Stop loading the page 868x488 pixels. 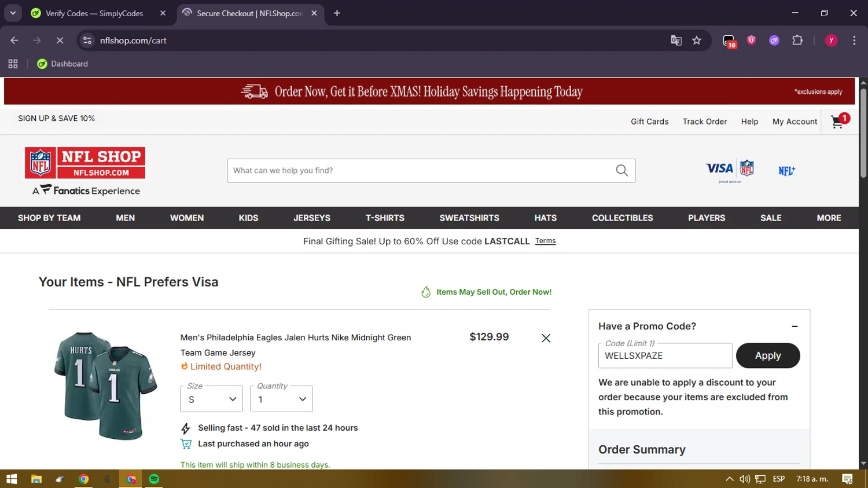pos(60,41)
